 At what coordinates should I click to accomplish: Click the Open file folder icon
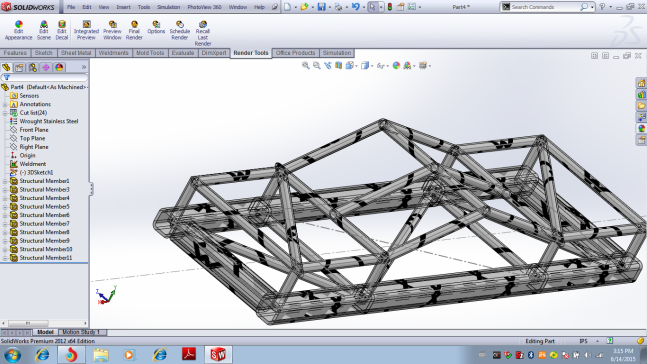click(305, 7)
